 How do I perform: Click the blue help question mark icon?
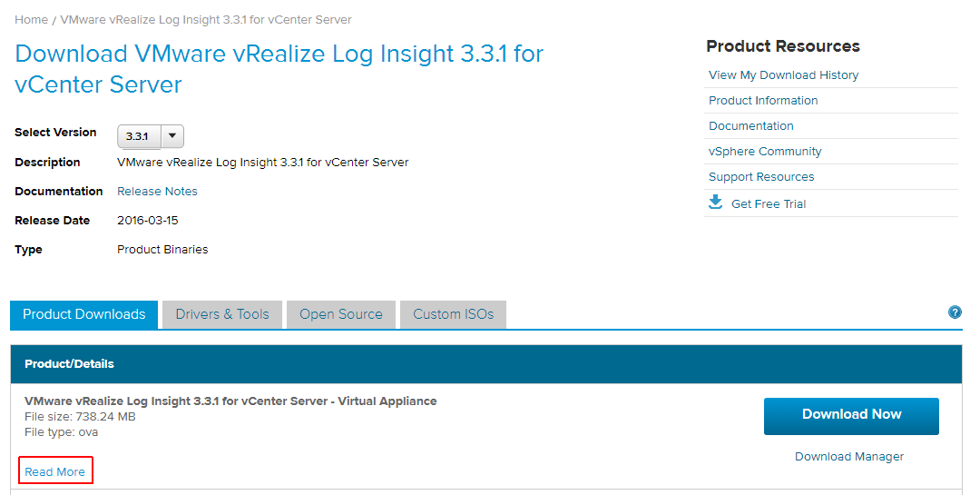(955, 312)
